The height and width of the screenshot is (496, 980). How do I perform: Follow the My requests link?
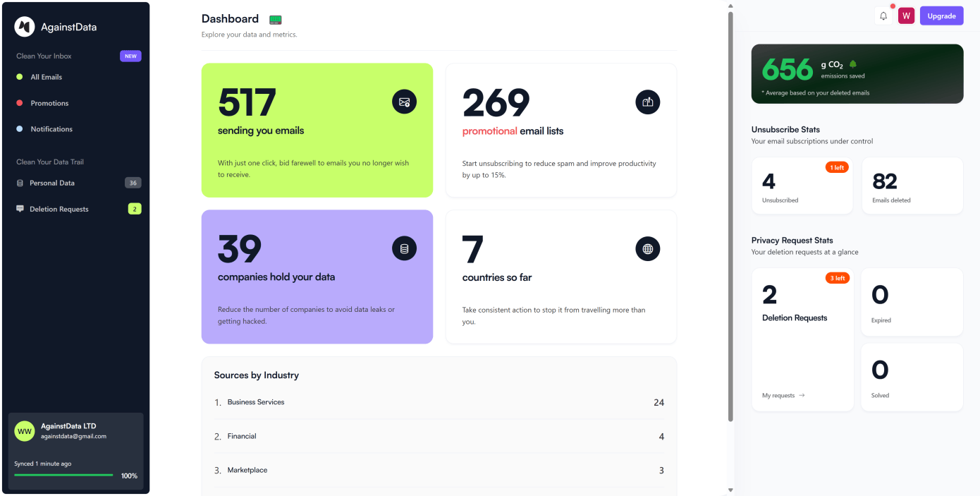pos(783,396)
